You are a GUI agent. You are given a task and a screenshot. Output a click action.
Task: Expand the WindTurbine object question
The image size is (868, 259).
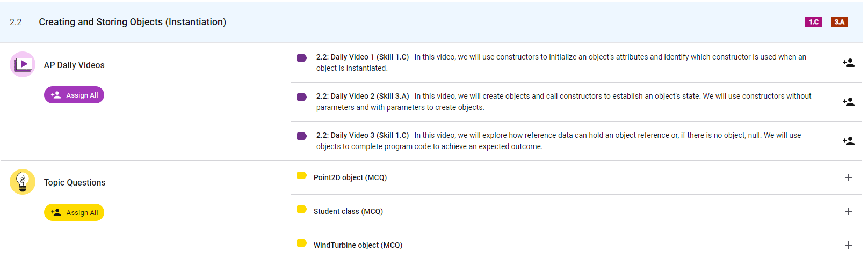tap(848, 245)
